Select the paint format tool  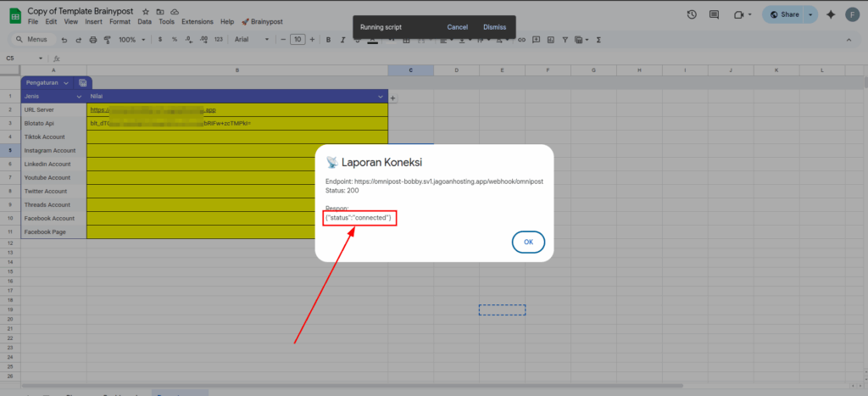108,40
